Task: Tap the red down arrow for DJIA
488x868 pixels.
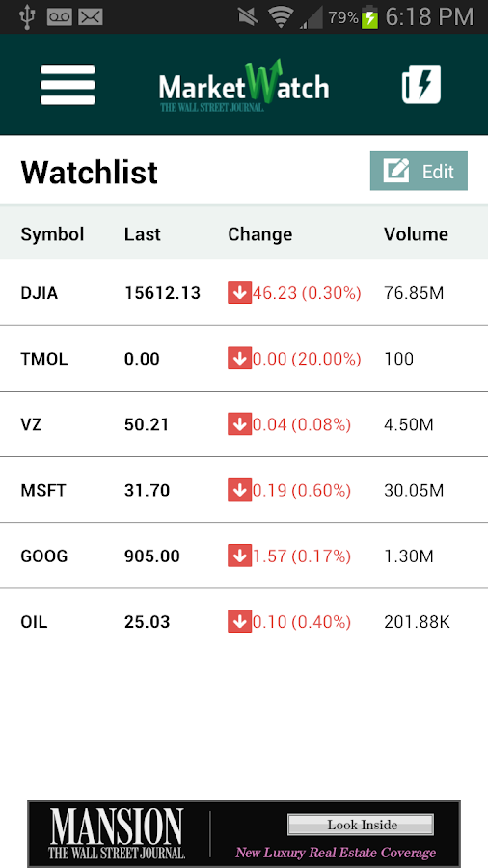Action: tap(239, 293)
